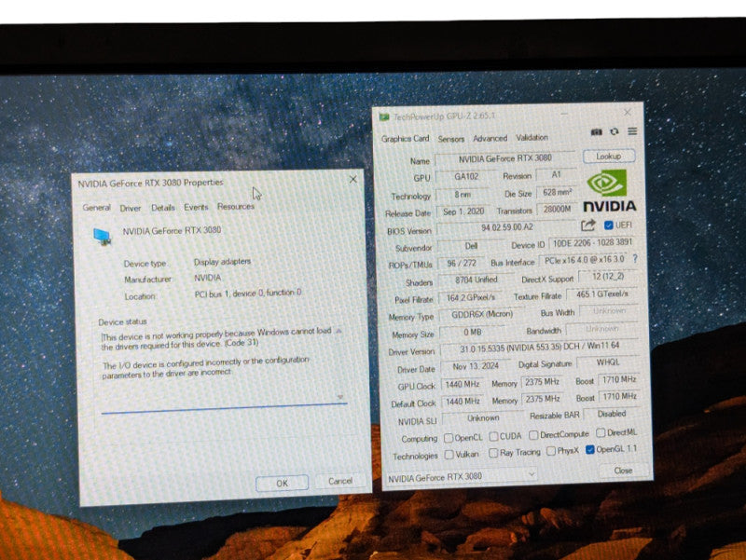Click Device status scroll up arrow
Viewport: 746px width, 560px height.
339,331
